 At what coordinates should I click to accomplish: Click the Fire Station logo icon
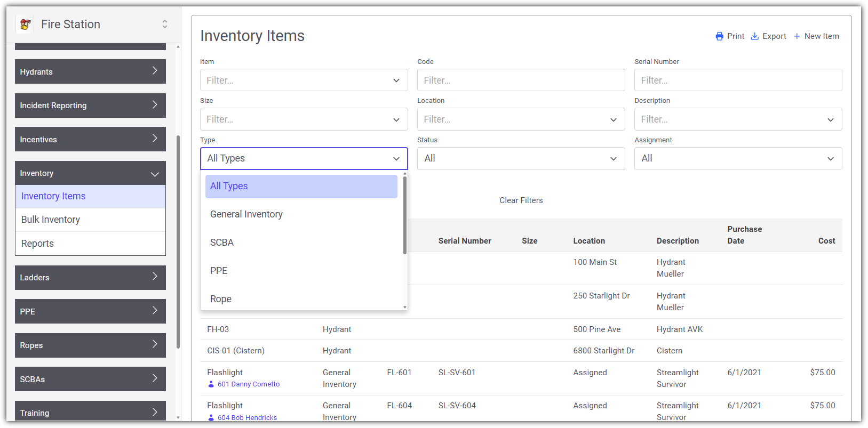(25, 24)
